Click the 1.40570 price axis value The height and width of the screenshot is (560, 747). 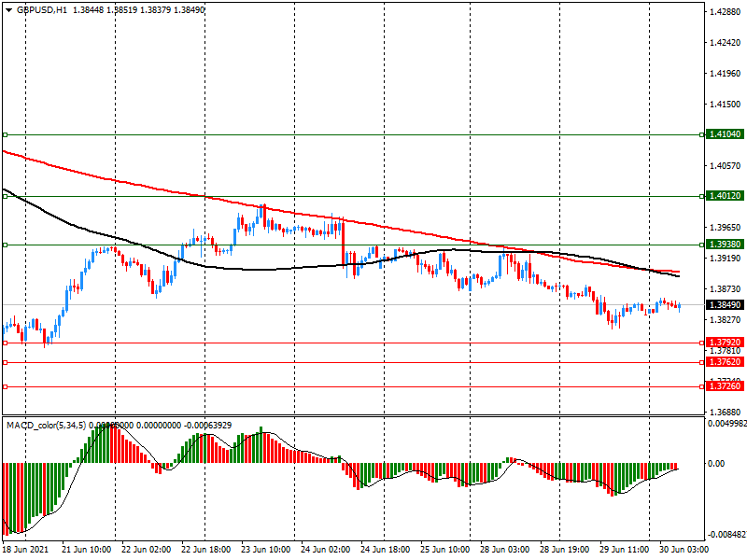point(726,166)
